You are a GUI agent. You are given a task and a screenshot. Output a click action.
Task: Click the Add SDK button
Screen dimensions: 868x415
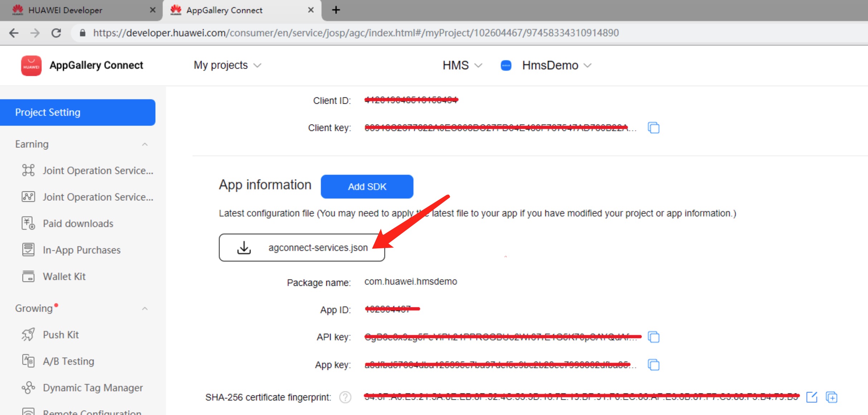pyautogui.click(x=367, y=186)
